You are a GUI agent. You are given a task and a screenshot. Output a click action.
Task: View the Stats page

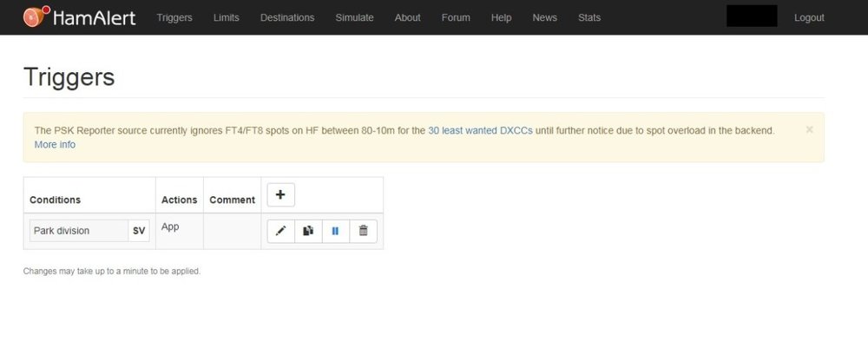click(589, 17)
